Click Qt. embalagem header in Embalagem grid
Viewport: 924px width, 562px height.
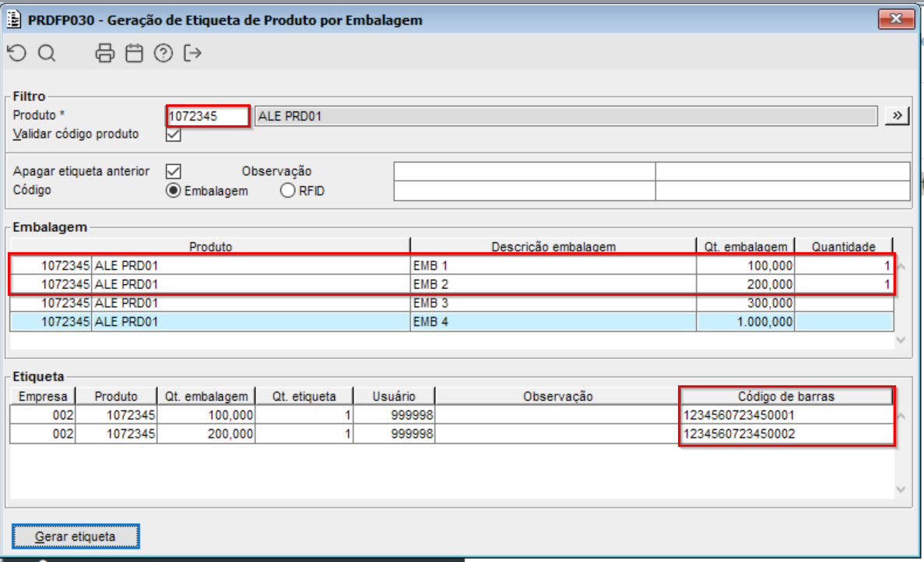(746, 247)
